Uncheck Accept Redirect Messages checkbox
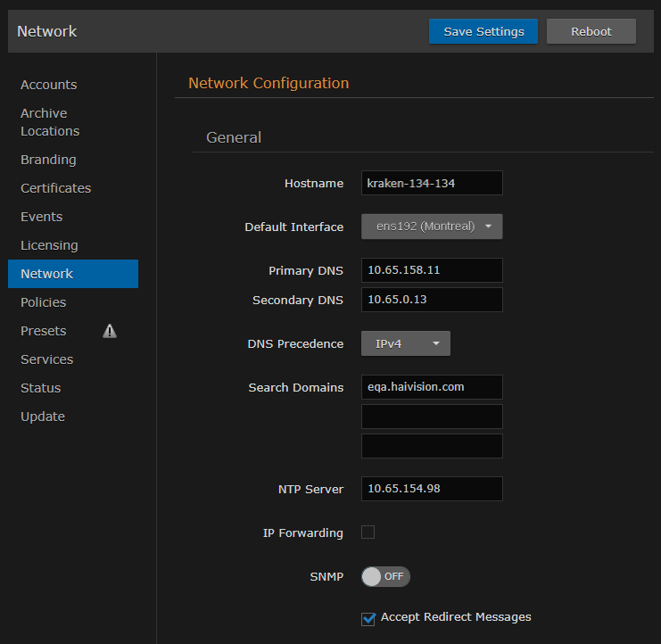 click(x=368, y=617)
